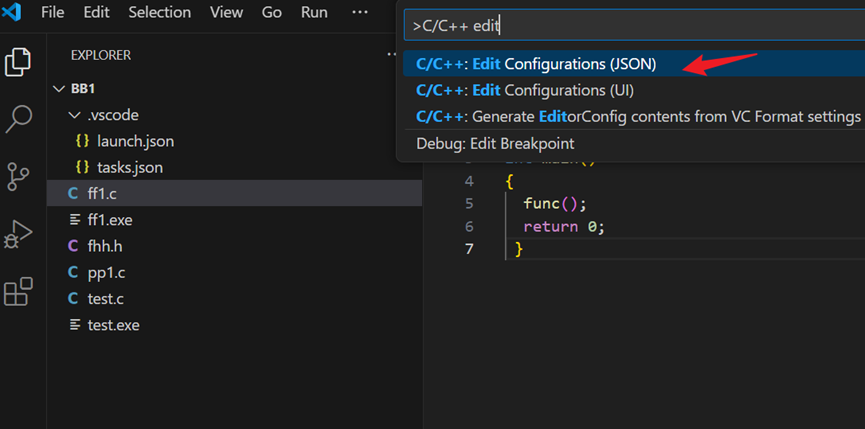865x429 pixels.
Task: Click the C file icon beside test.c
Action: point(73,299)
